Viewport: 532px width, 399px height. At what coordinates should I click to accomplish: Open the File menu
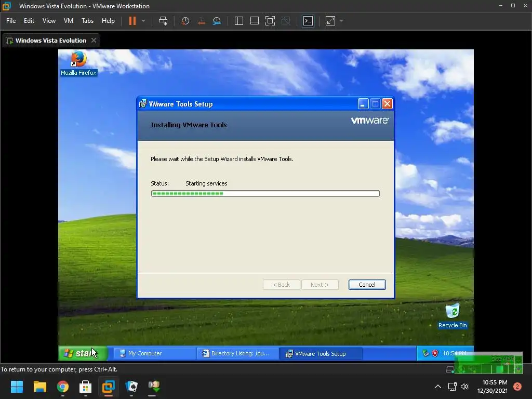[x=11, y=21]
